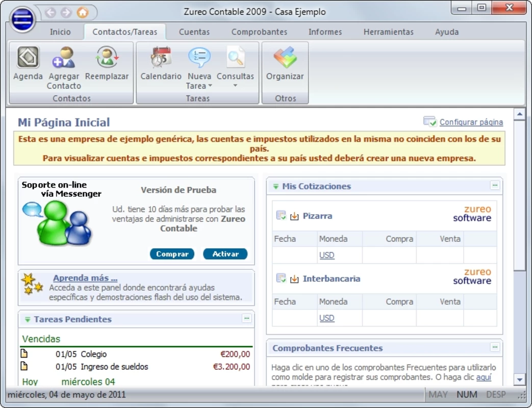Click the Vencidas heading
This screenshot has height=408, width=532.
pyautogui.click(x=41, y=339)
